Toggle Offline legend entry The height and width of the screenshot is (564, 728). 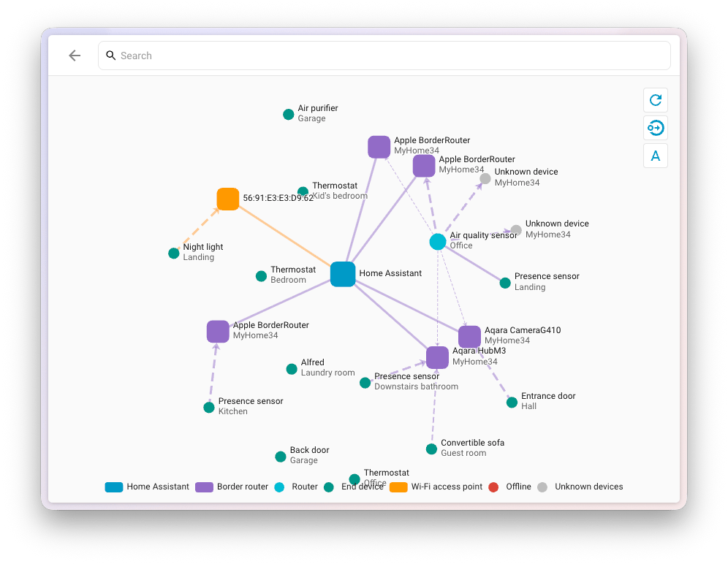pos(509,487)
